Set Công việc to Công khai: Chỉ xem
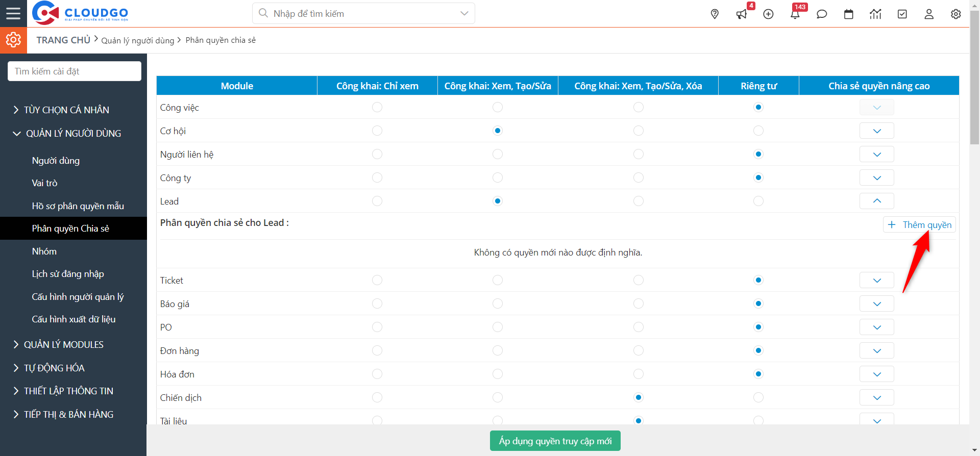This screenshot has height=456, width=980. (x=377, y=107)
